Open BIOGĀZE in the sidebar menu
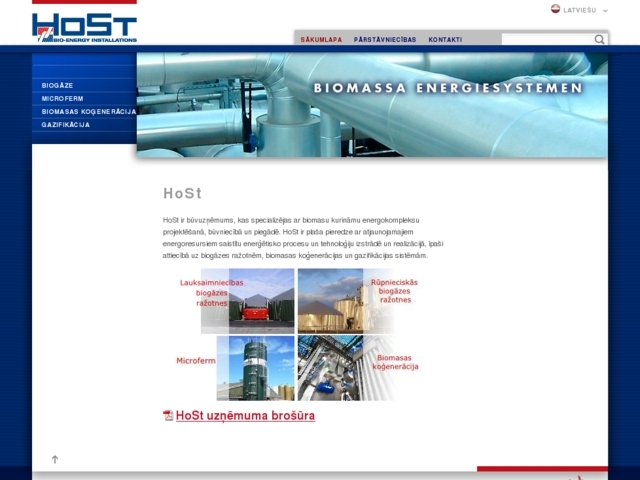 click(57, 85)
